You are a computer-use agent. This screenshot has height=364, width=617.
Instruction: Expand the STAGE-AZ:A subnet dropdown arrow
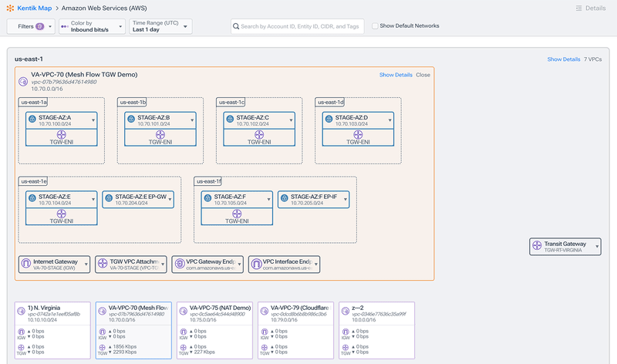pyautogui.click(x=93, y=120)
